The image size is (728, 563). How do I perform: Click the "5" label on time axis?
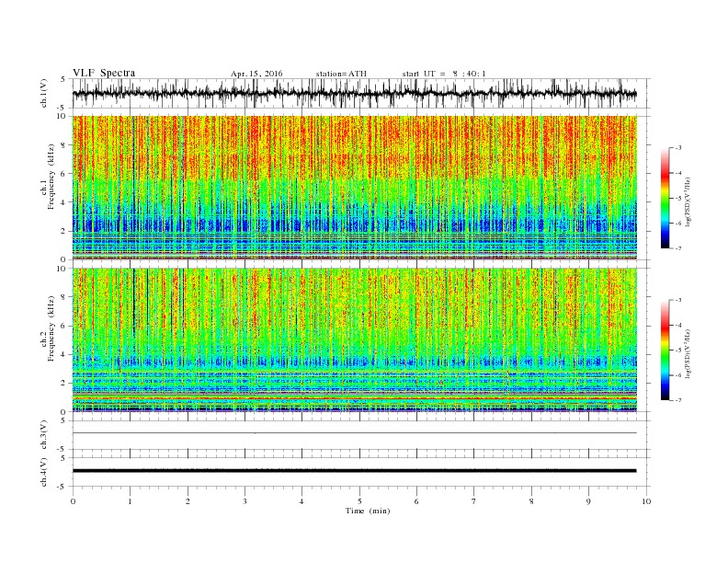(359, 501)
